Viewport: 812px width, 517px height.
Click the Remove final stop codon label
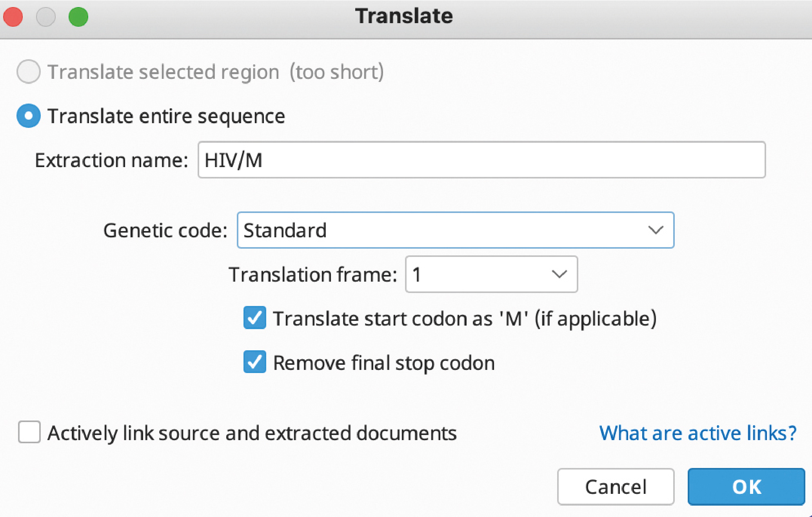(x=384, y=363)
